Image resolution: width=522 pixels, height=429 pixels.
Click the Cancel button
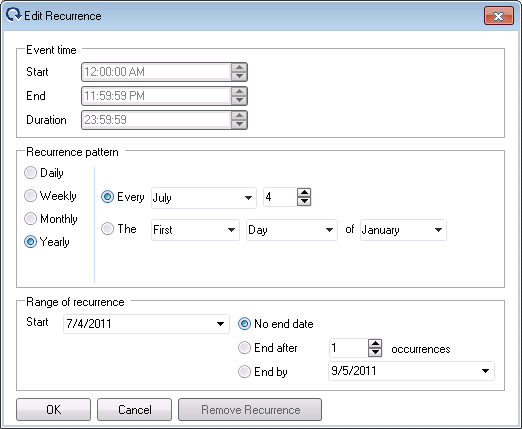click(x=134, y=409)
